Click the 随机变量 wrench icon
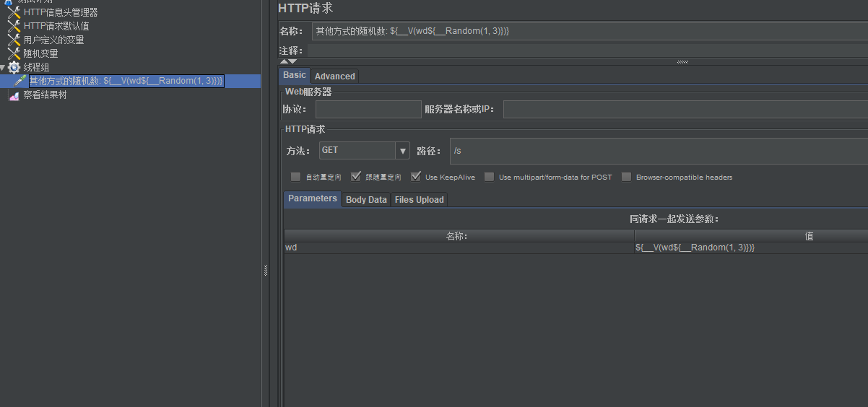Image resolution: width=868 pixels, height=407 pixels. pos(14,53)
